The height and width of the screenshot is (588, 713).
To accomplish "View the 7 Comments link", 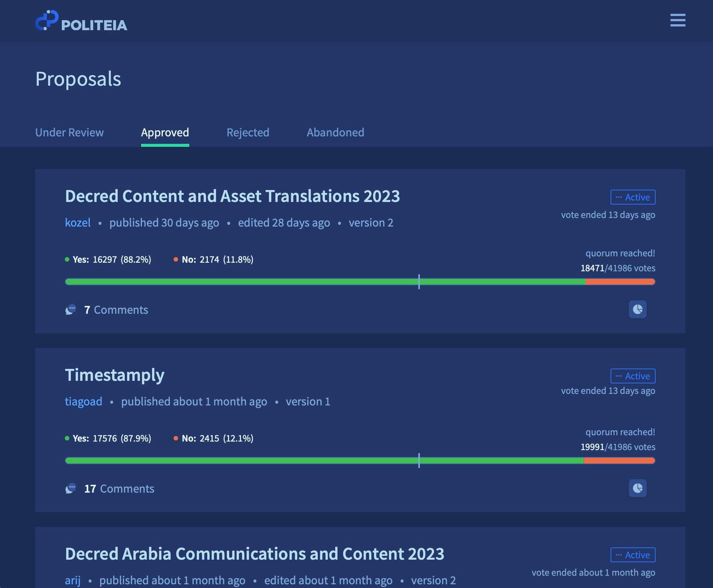I will pos(116,310).
